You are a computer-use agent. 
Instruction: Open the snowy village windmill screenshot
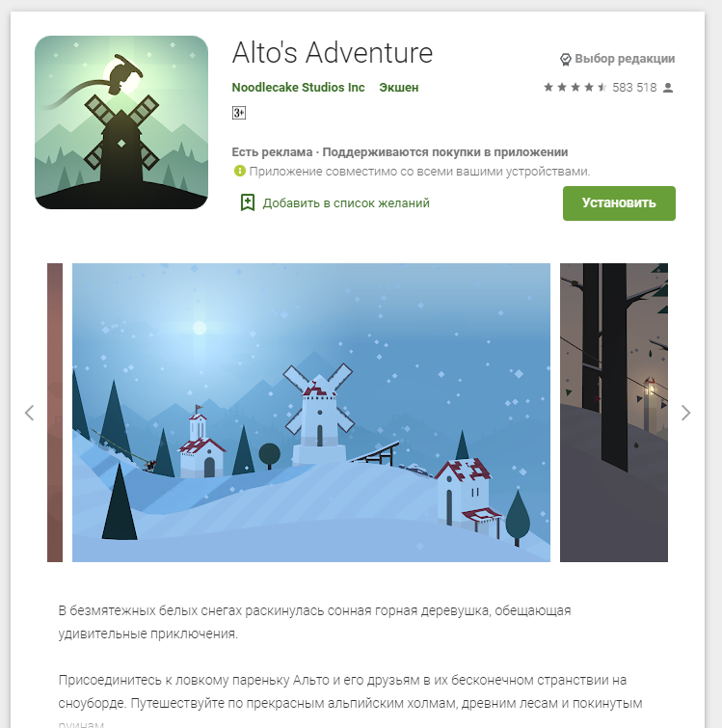point(311,413)
